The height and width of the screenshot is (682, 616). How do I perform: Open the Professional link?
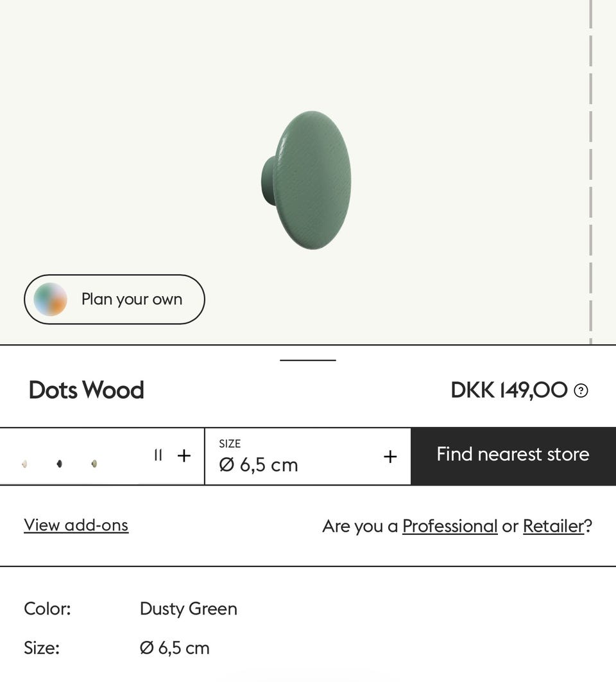pyautogui.click(x=450, y=526)
